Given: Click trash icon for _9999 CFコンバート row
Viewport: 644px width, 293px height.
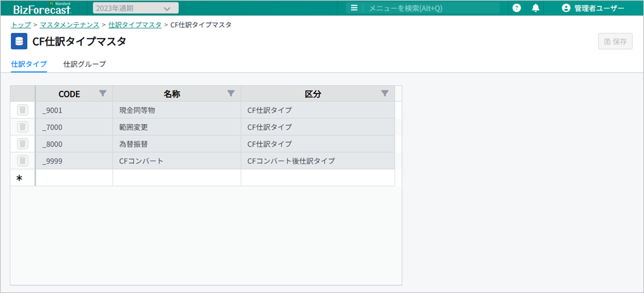Looking at the screenshot, I should [22, 161].
